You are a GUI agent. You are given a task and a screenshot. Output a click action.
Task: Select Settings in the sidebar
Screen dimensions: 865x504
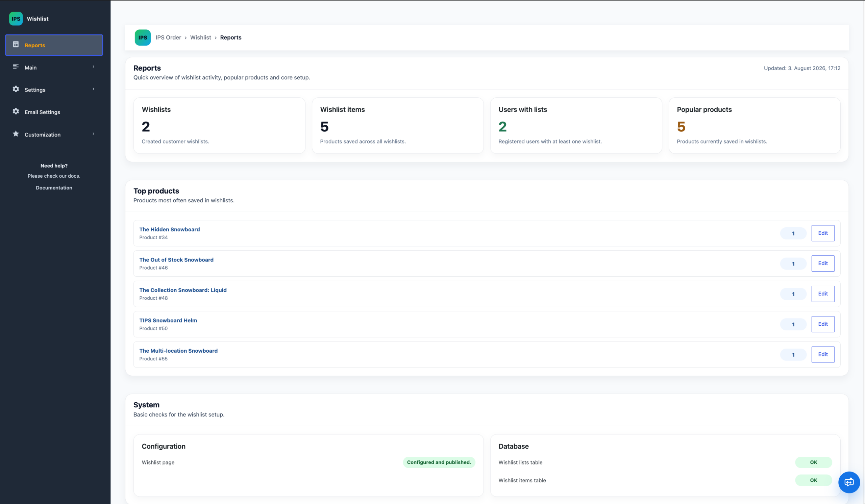click(54, 90)
